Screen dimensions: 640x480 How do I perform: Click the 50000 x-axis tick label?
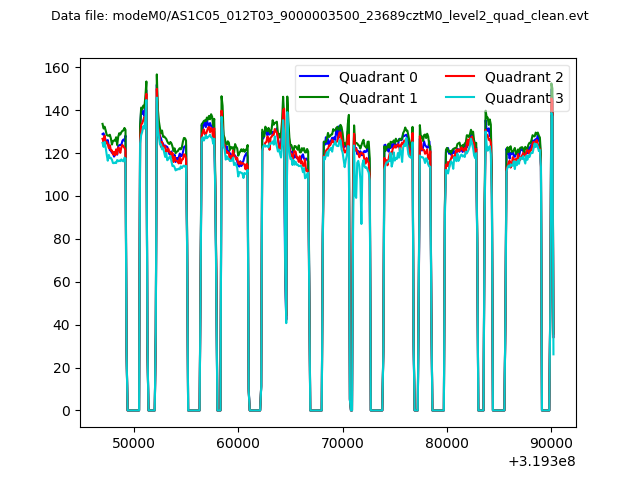[x=134, y=443]
